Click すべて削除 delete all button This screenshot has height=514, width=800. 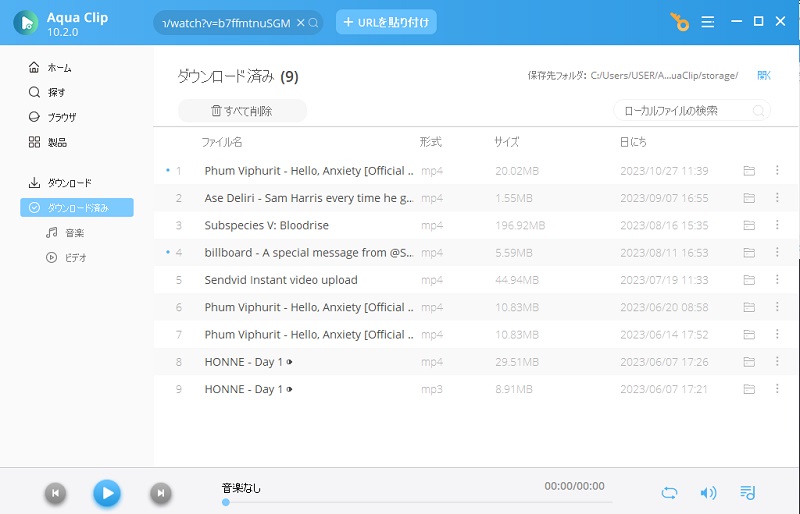(x=242, y=111)
